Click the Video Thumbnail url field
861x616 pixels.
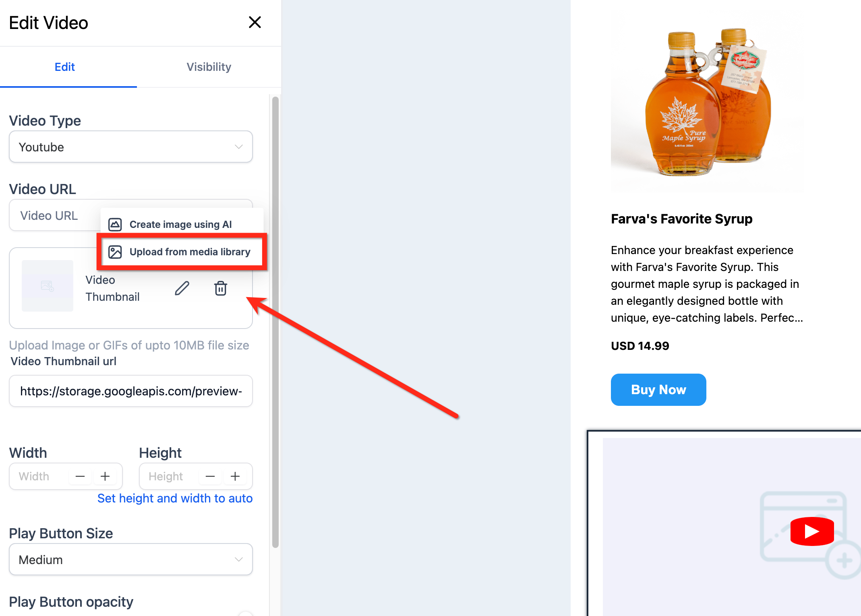pyautogui.click(x=131, y=391)
